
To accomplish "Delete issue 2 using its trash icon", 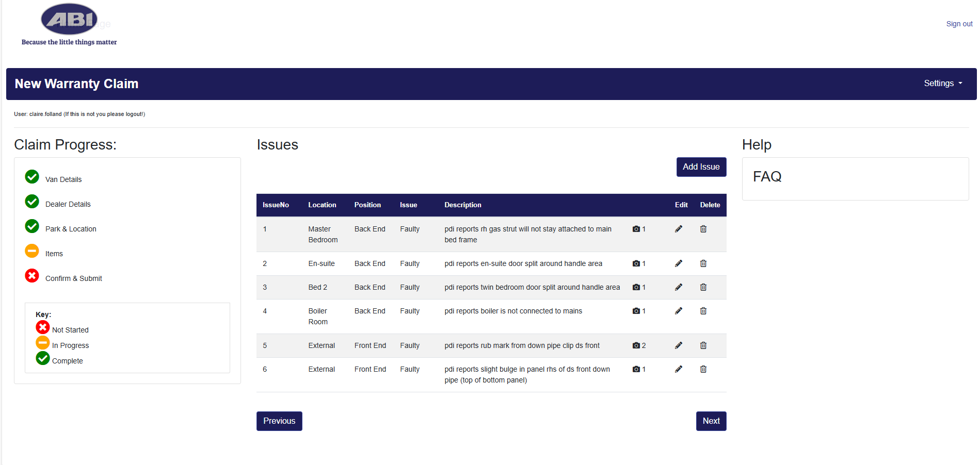I will (x=703, y=263).
